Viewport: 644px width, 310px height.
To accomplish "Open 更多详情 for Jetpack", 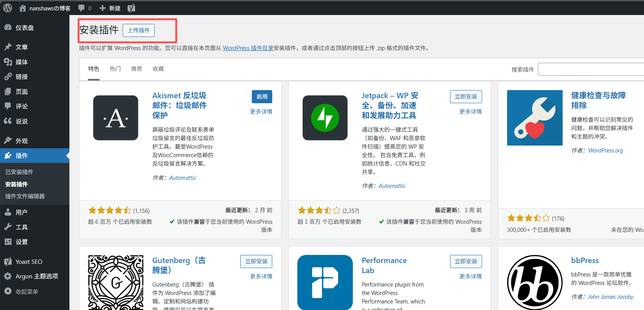I will point(470,112).
